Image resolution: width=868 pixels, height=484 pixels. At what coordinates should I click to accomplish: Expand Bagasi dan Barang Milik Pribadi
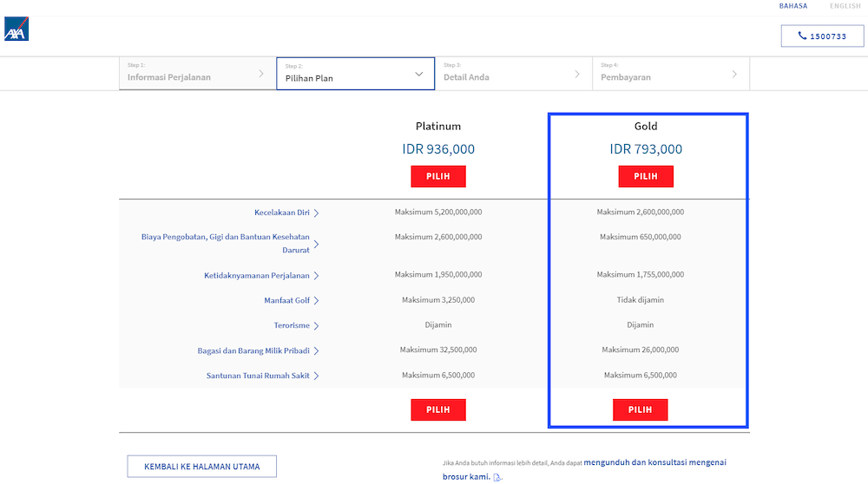coord(259,351)
